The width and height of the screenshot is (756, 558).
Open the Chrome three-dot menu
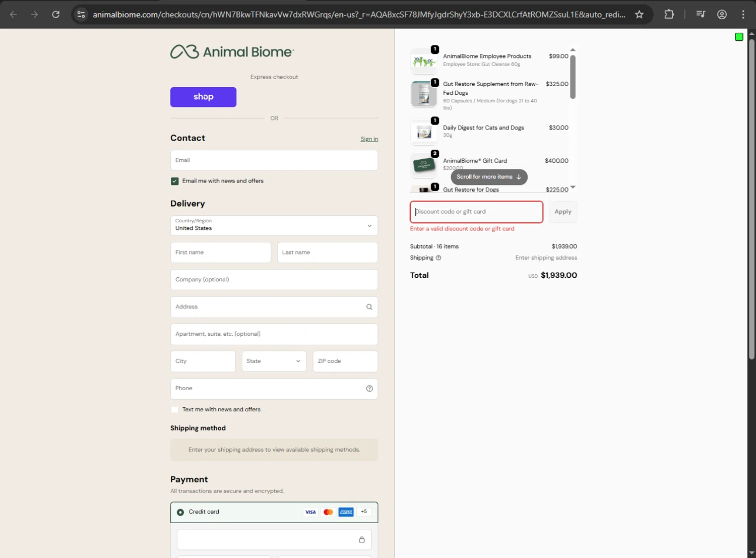(743, 14)
